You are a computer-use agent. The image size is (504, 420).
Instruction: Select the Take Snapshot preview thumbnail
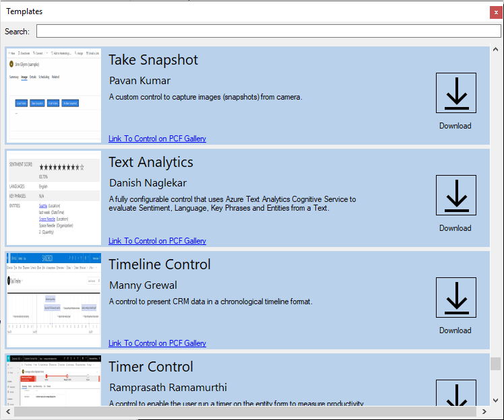pyautogui.click(x=54, y=95)
